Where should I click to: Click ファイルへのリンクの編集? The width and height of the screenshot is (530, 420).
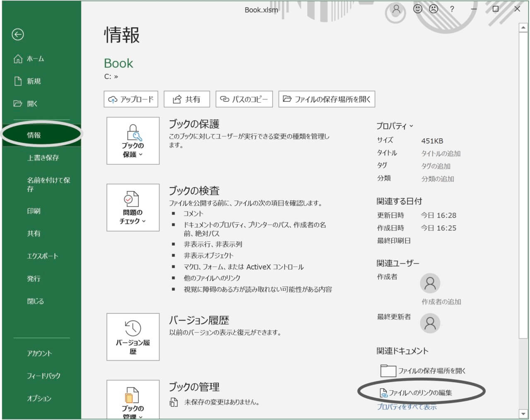[x=416, y=393]
